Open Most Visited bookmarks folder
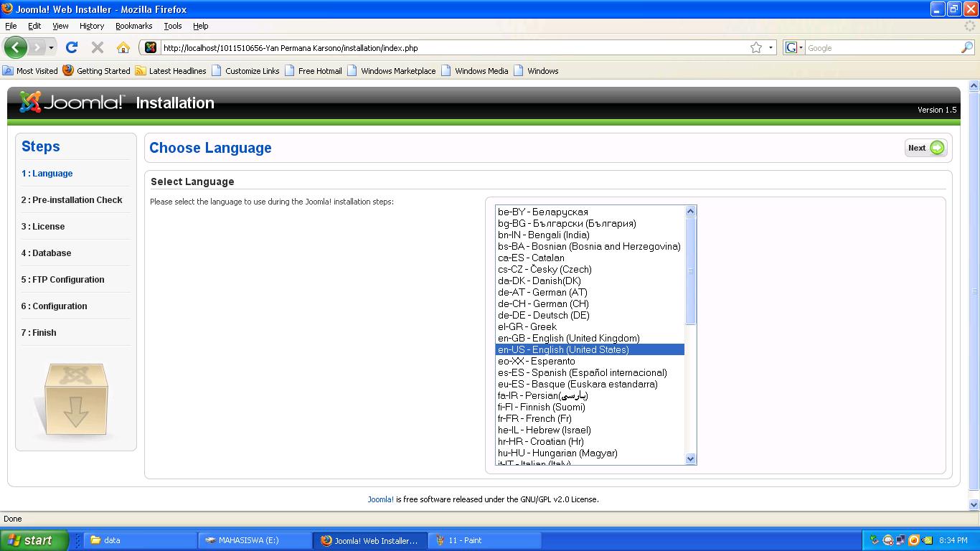 (x=30, y=71)
